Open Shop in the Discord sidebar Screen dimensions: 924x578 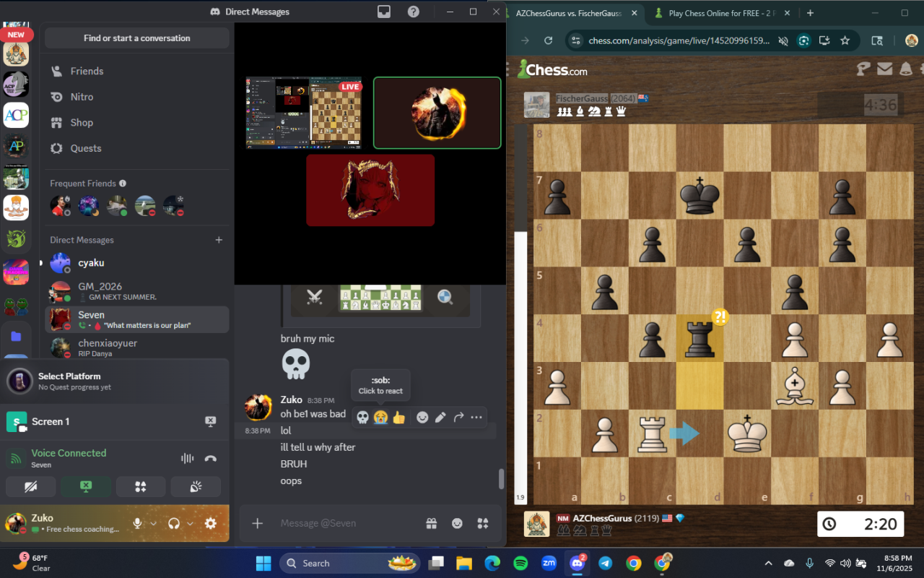[137, 123]
